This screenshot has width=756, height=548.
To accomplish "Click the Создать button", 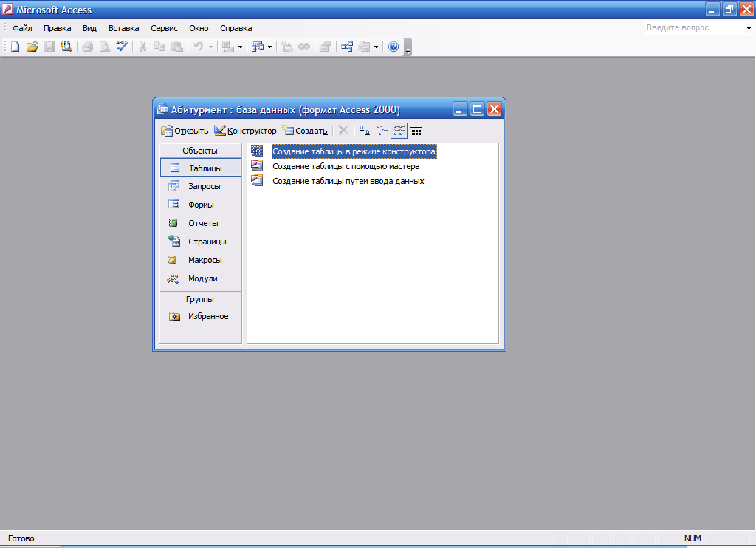I will click(305, 131).
